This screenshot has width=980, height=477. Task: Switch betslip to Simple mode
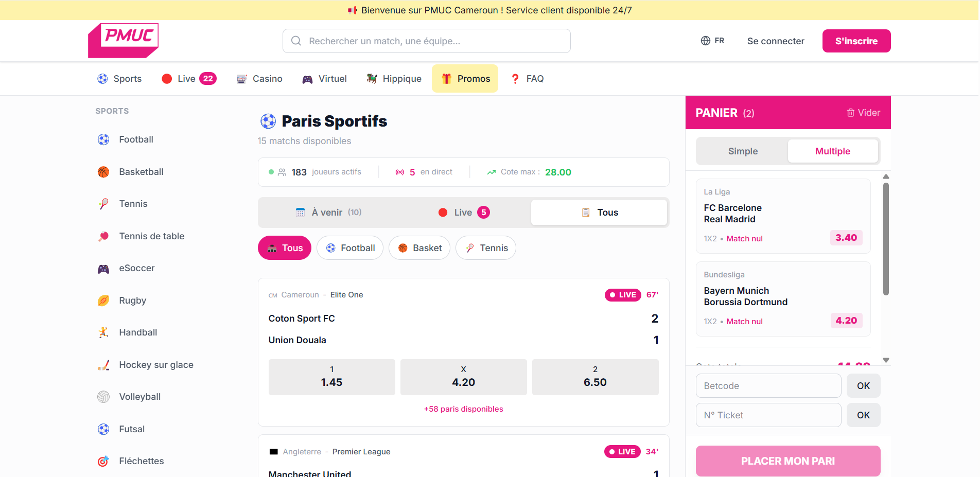pyautogui.click(x=743, y=151)
